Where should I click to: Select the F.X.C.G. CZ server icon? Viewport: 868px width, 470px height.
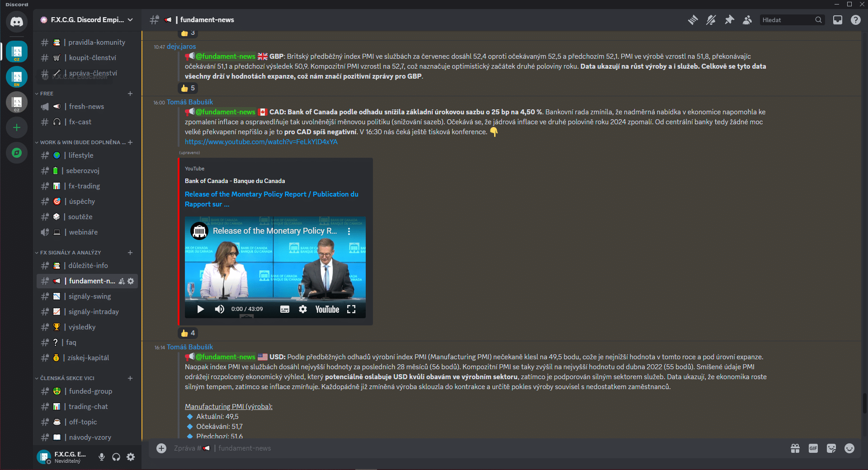pos(17,52)
